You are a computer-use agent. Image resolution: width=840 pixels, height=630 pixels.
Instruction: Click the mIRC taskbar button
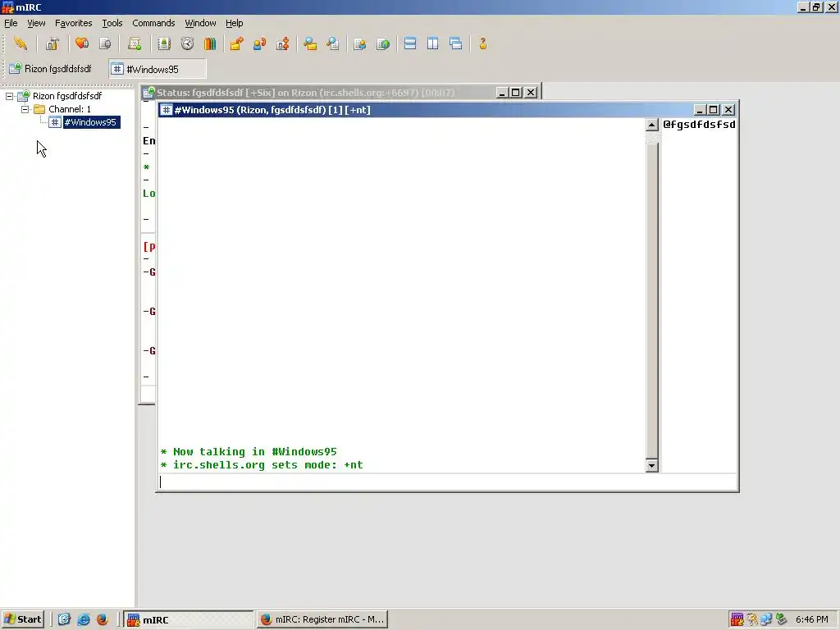[x=188, y=619]
